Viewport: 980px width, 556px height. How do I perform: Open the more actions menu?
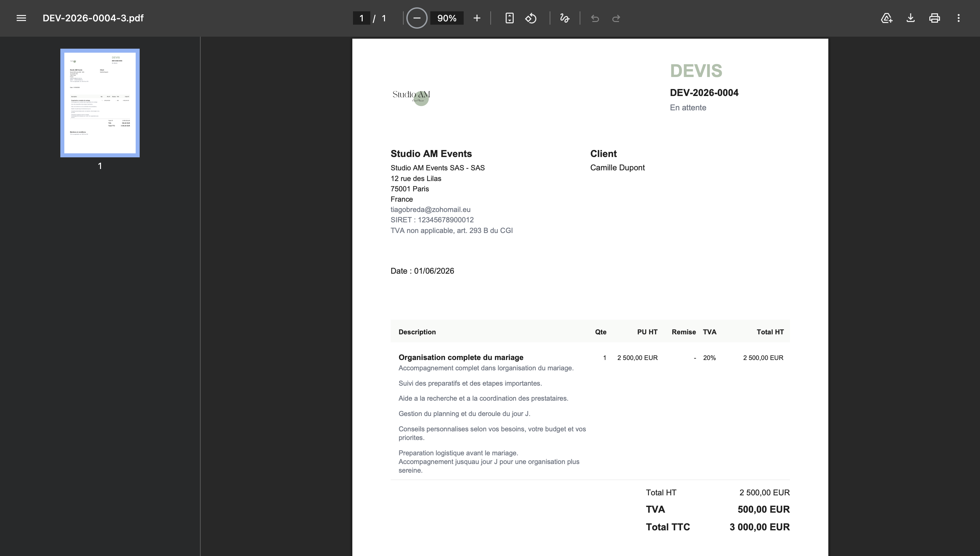pyautogui.click(x=958, y=18)
